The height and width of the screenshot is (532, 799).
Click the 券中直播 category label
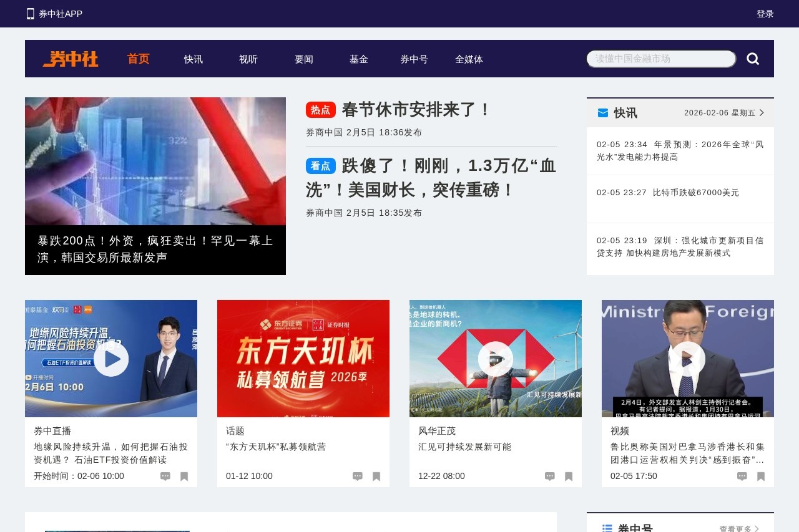point(52,431)
